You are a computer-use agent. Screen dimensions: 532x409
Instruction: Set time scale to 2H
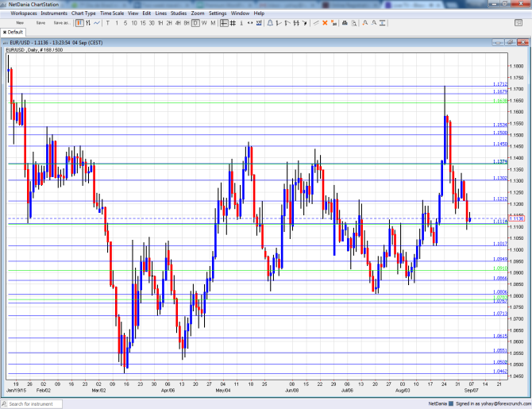pos(169,23)
